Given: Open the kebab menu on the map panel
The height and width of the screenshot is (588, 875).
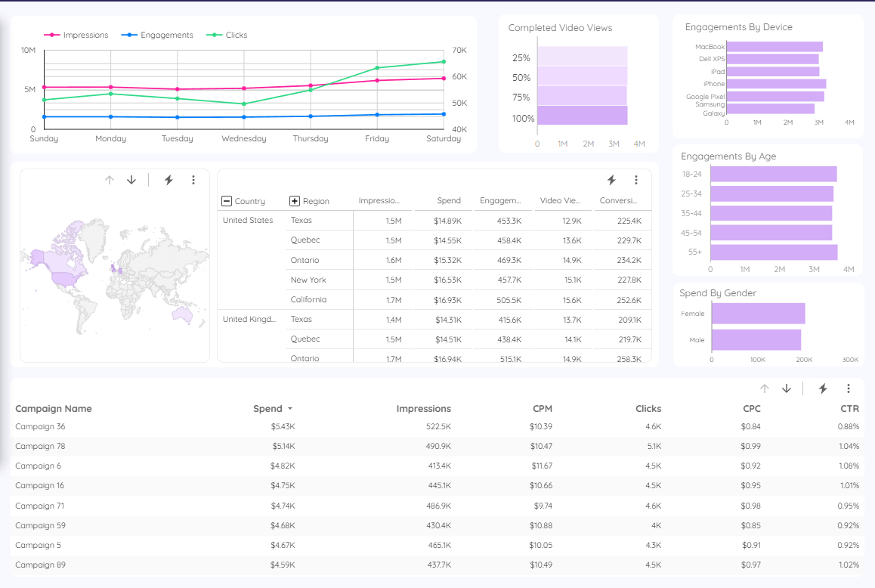Looking at the screenshot, I should [x=193, y=180].
